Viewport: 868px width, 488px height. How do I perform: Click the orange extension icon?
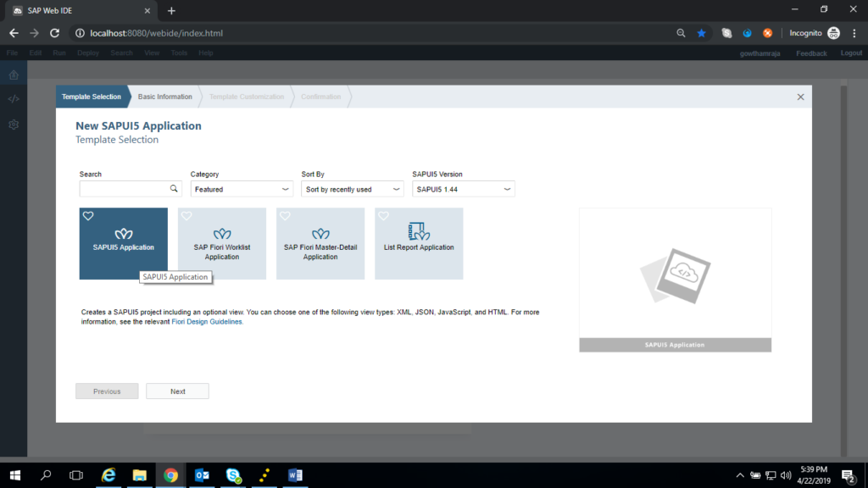(767, 33)
